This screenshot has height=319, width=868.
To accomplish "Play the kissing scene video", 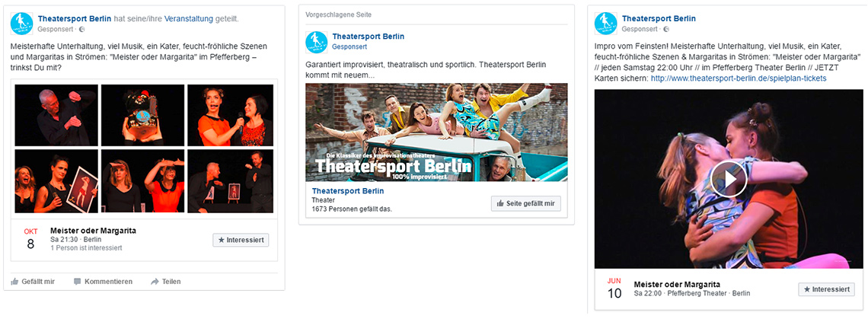I will [x=729, y=178].
